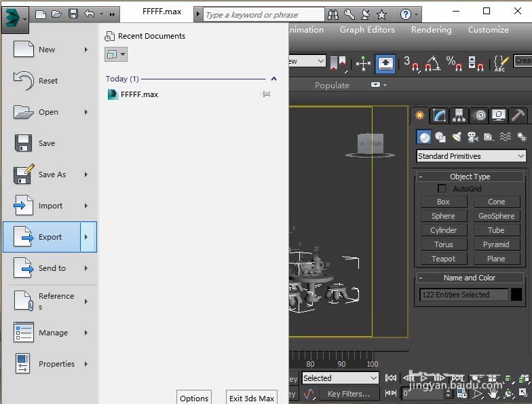Select the Helpers category icon
This screenshot has width=532, height=404.
pos(489,137)
